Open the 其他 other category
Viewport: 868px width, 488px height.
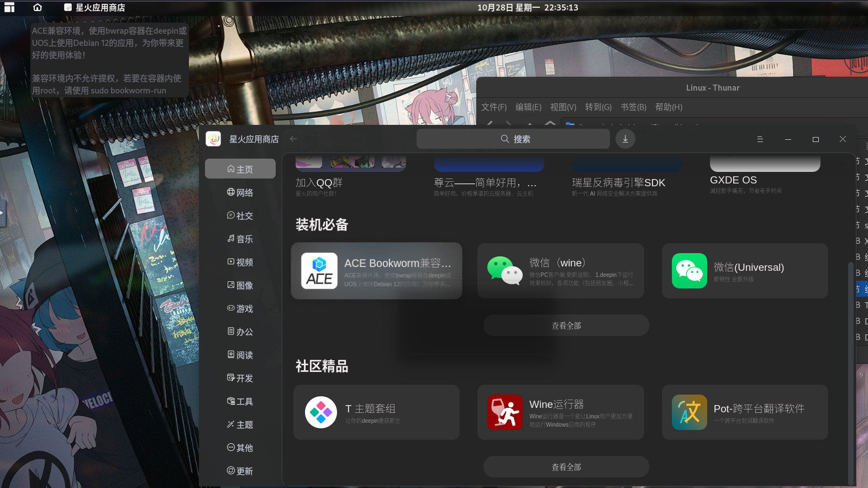point(240,448)
